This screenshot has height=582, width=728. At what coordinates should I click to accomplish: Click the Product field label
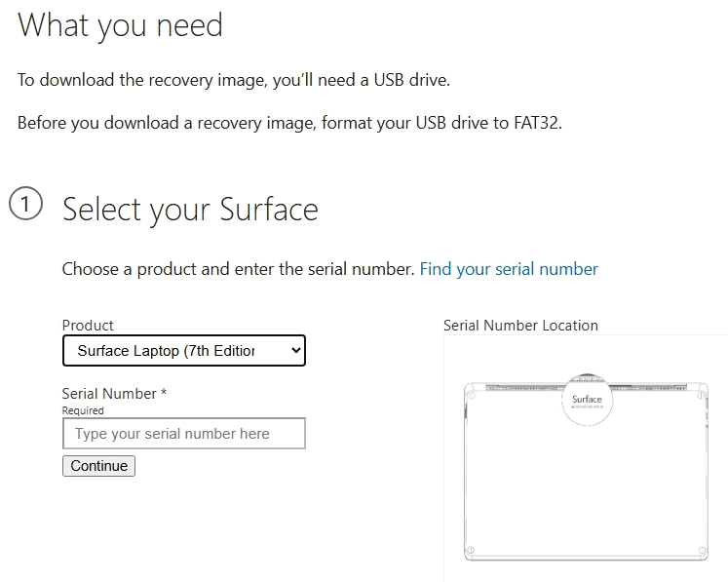(88, 326)
